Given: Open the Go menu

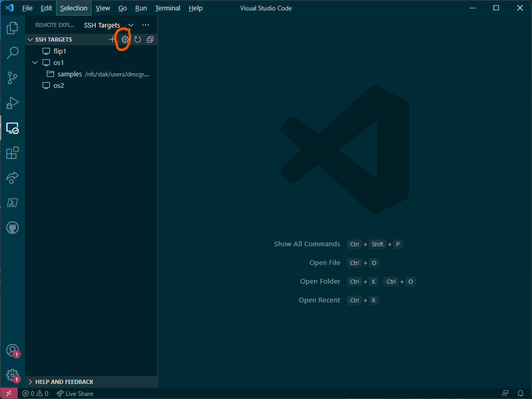Looking at the screenshot, I should point(123,8).
